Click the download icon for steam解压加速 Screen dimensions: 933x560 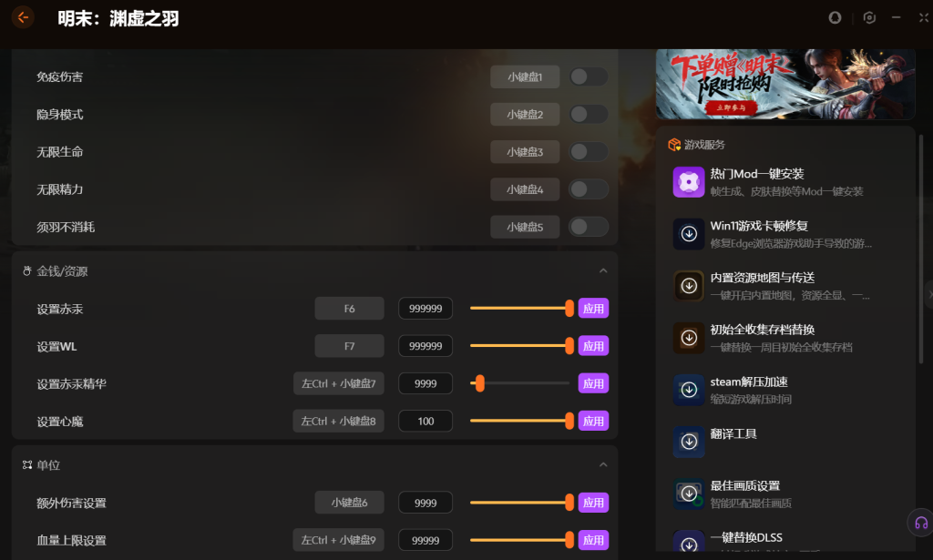tap(689, 390)
